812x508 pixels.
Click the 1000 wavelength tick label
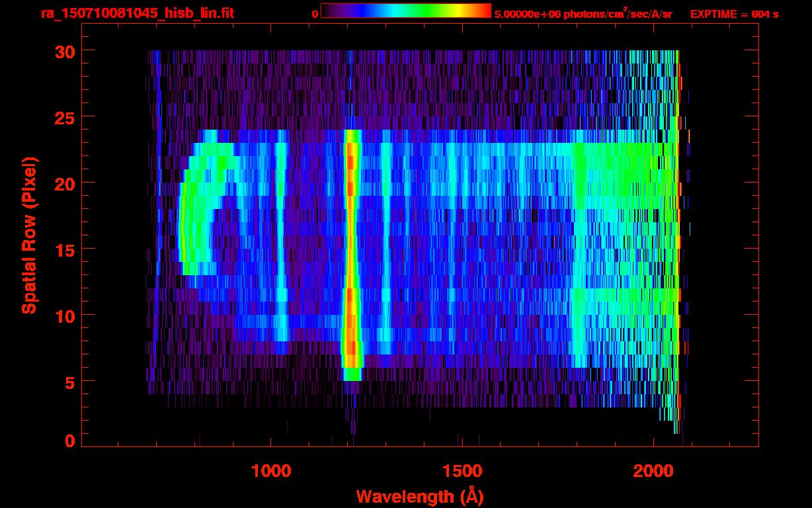click(270, 470)
